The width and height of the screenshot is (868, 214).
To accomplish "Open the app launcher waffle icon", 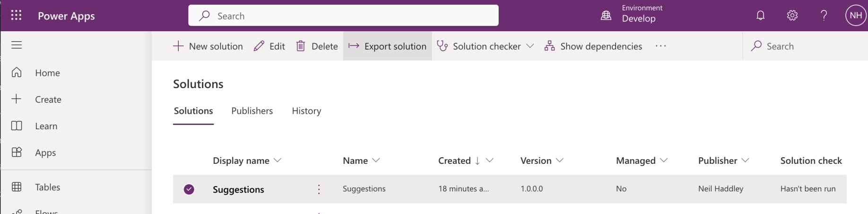I will tap(16, 16).
